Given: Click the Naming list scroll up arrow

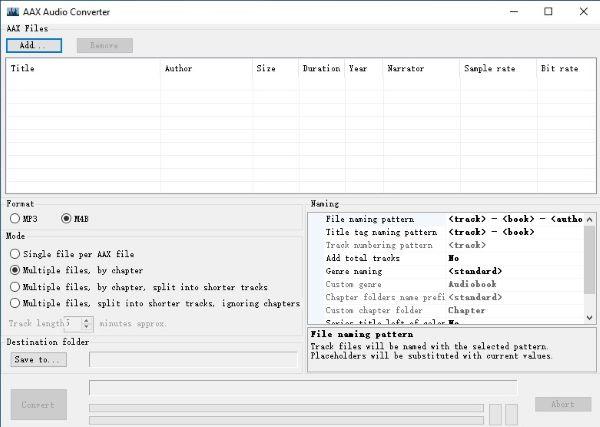Looking at the screenshot, I should (x=590, y=219).
